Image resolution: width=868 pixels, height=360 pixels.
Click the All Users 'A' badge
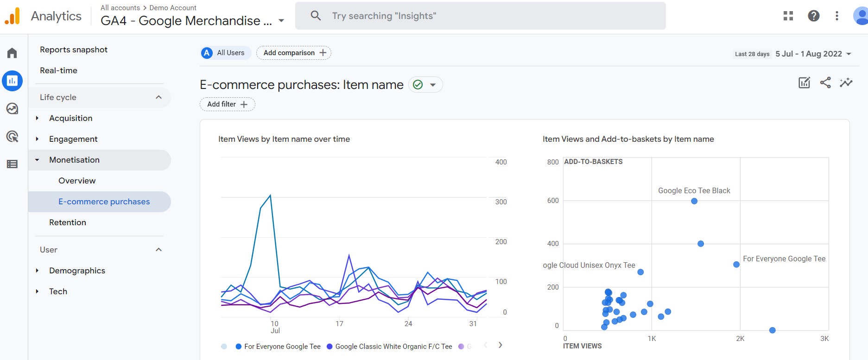[x=207, y=53]
